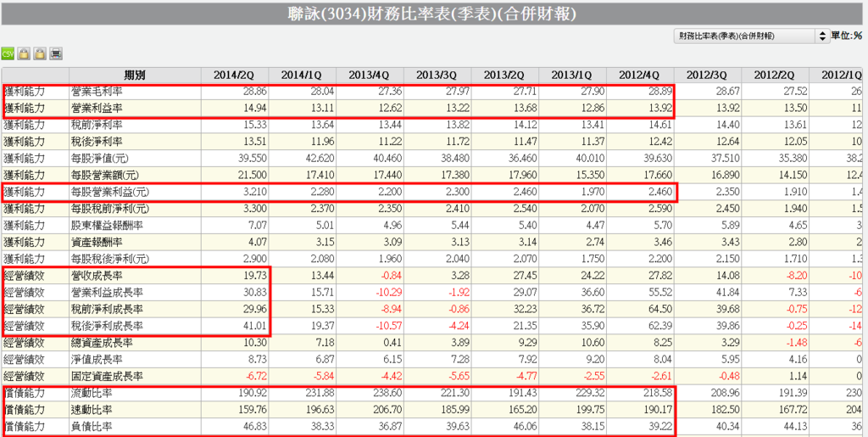
Task: Click the 期別 column header
Action: tap(135, 75)
